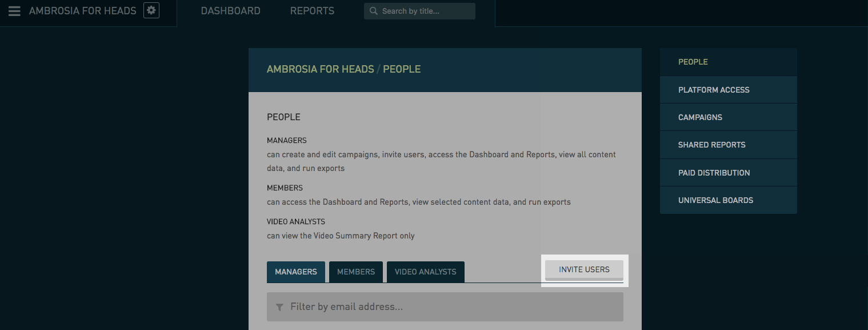The width and height of the screenshot is (868, 330).
Task: Click the Ambrosia For Heads title in top bar
Action: tap(83, 11)
